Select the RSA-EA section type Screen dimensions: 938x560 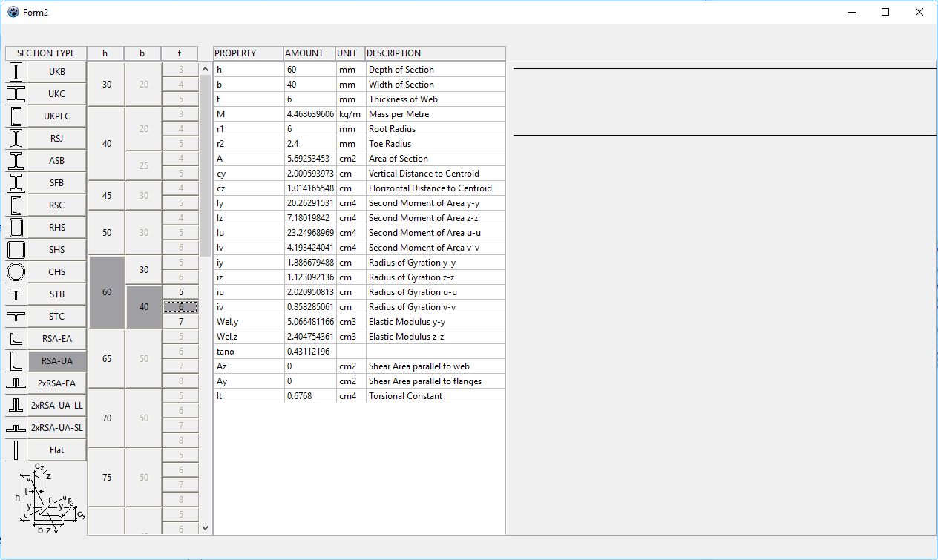click(57, 339)
